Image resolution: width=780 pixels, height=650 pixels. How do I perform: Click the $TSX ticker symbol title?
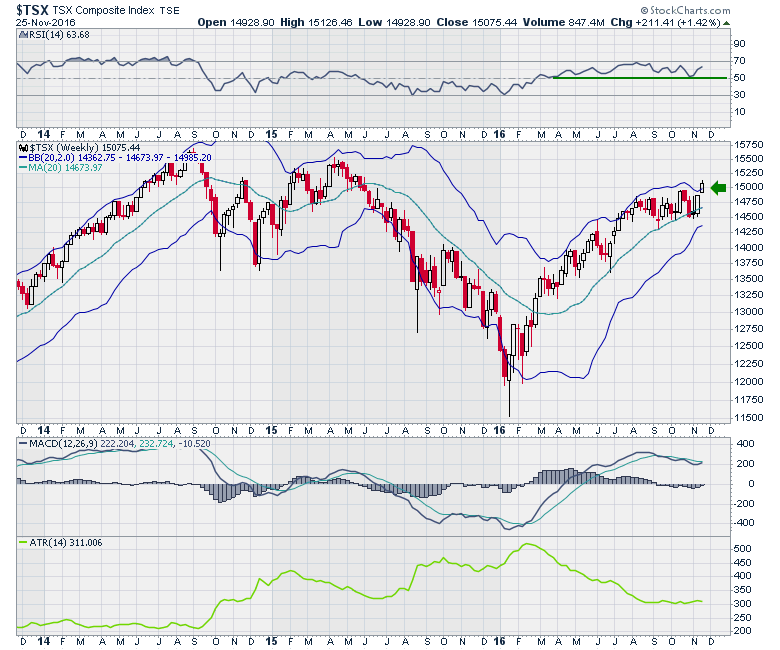point(32,10)
